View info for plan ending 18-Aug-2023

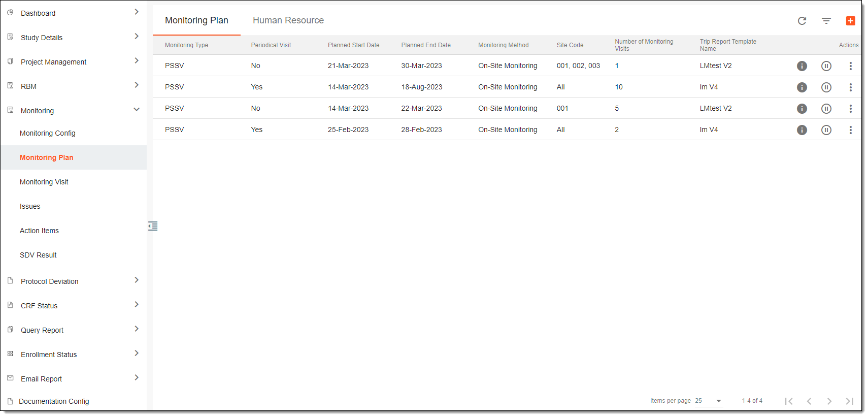point(802,87)
